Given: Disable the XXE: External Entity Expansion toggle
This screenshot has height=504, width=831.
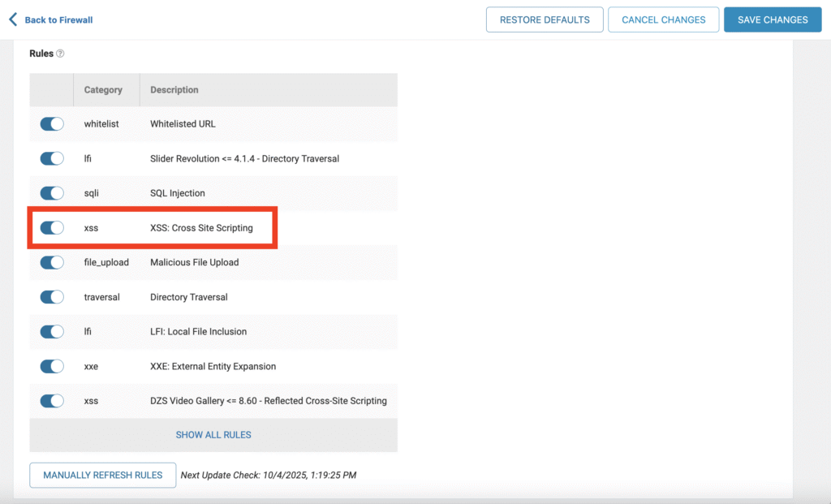Looking at the screenshot, I should [52, 366].
